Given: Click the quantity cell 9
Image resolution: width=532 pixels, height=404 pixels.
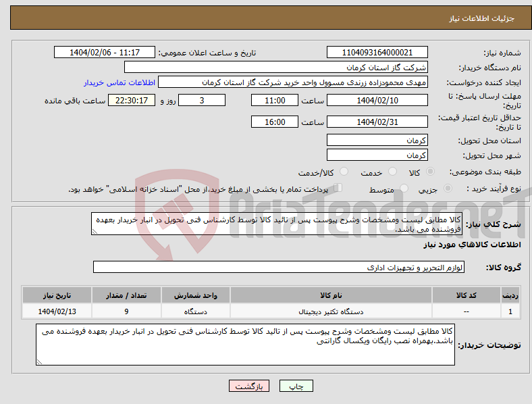Looking at the screenshot, I should (x=126, y=311).
